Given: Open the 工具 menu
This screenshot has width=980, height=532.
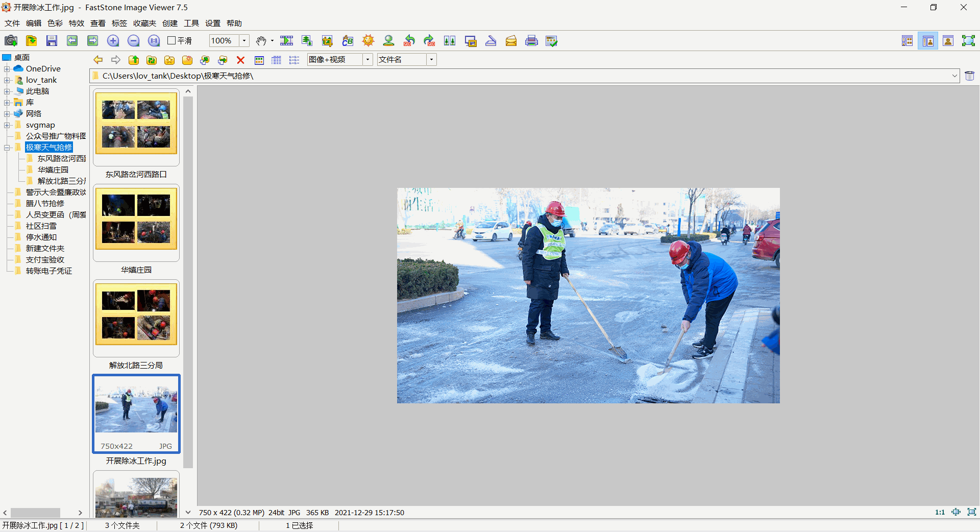Looking at the screenshot, I should (191, 23).
